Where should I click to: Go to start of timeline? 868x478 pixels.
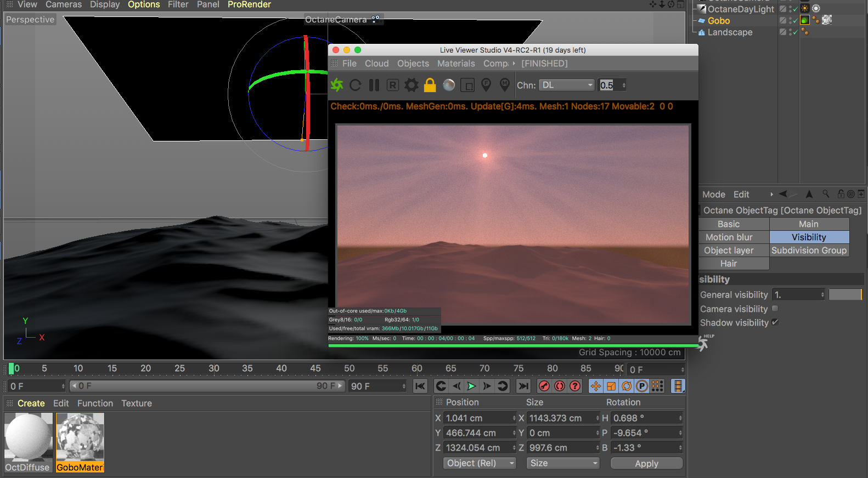(x=420, y=386)
